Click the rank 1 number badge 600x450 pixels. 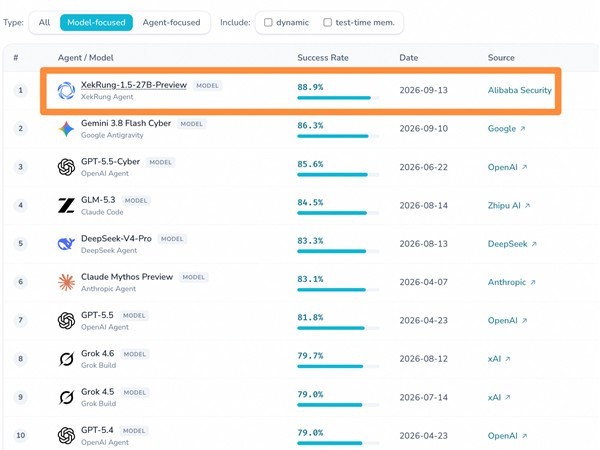[x=21, y=91]
